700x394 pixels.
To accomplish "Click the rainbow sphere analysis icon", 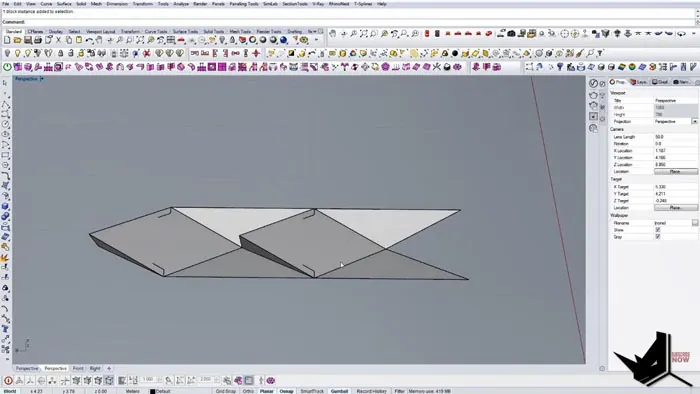I will coord(632,67).
